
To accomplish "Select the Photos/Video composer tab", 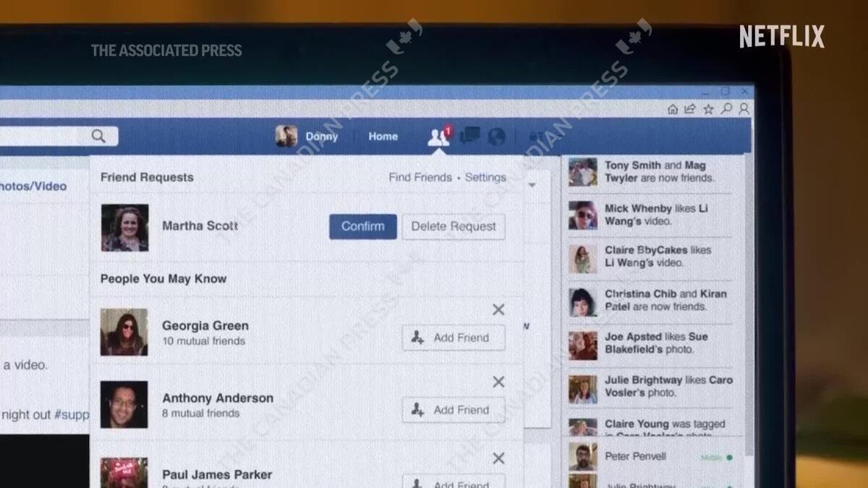I will pyautogui.click(x=33, y=186).
